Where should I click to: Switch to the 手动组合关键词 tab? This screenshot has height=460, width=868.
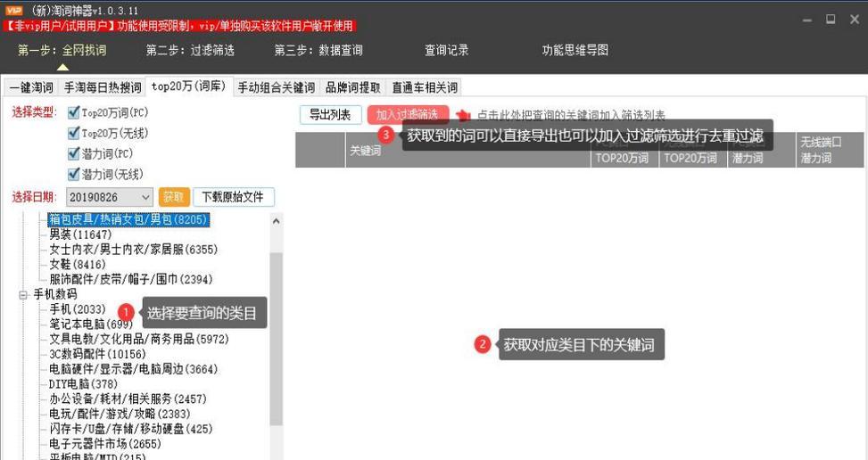[277, 87]
